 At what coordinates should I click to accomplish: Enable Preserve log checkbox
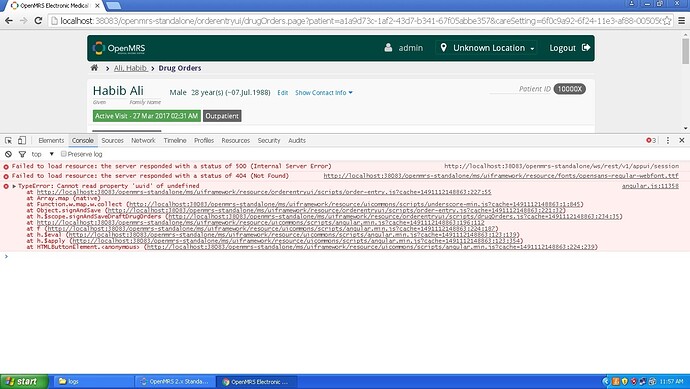click(x=64, y=154)
